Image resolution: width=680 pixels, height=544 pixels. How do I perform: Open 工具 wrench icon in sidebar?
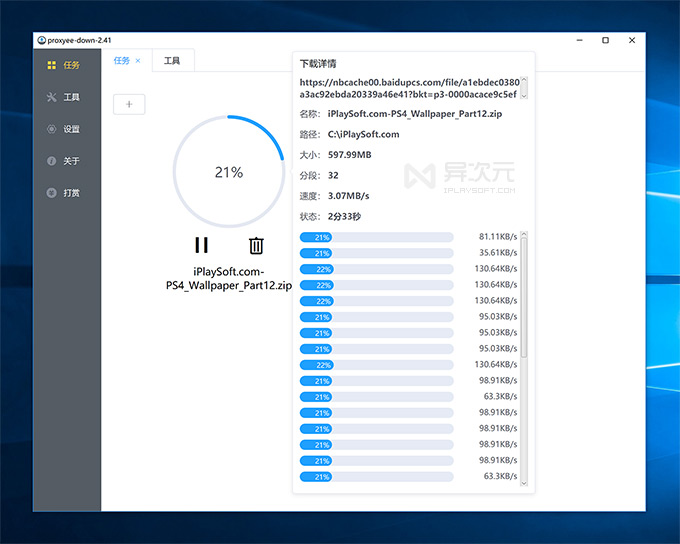[x=51, y=97]
